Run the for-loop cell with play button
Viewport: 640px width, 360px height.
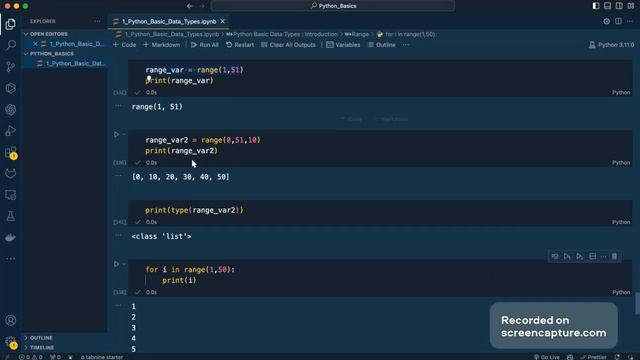point(116,264)
